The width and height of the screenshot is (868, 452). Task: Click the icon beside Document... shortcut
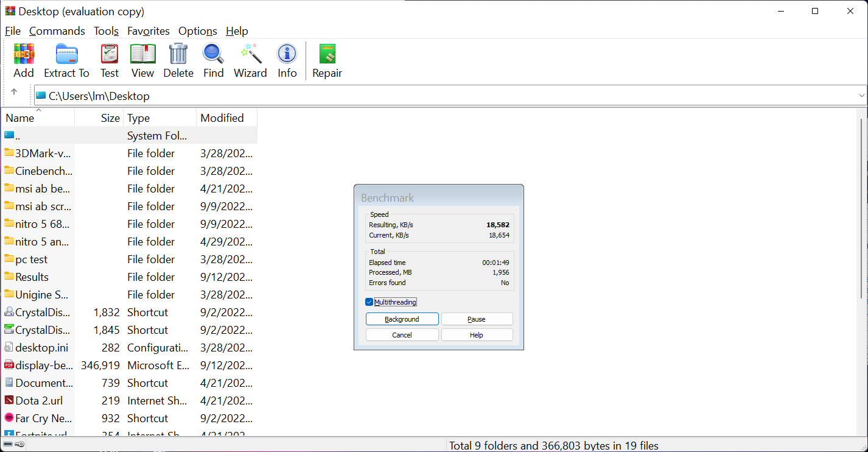(x=9, y=383)
